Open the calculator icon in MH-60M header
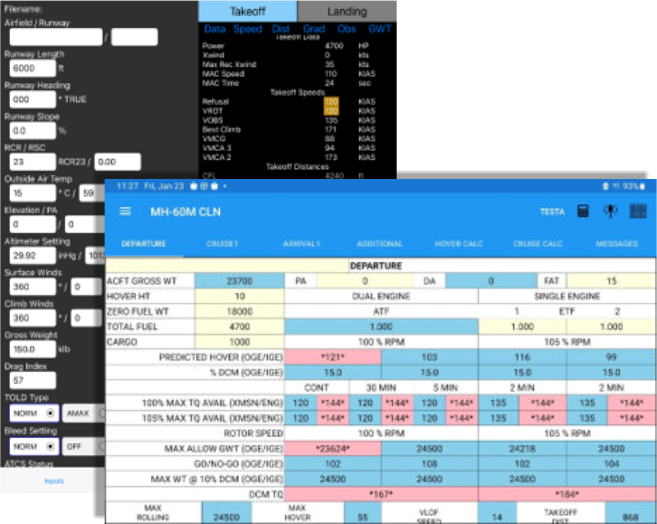 (x=583, y=211)
